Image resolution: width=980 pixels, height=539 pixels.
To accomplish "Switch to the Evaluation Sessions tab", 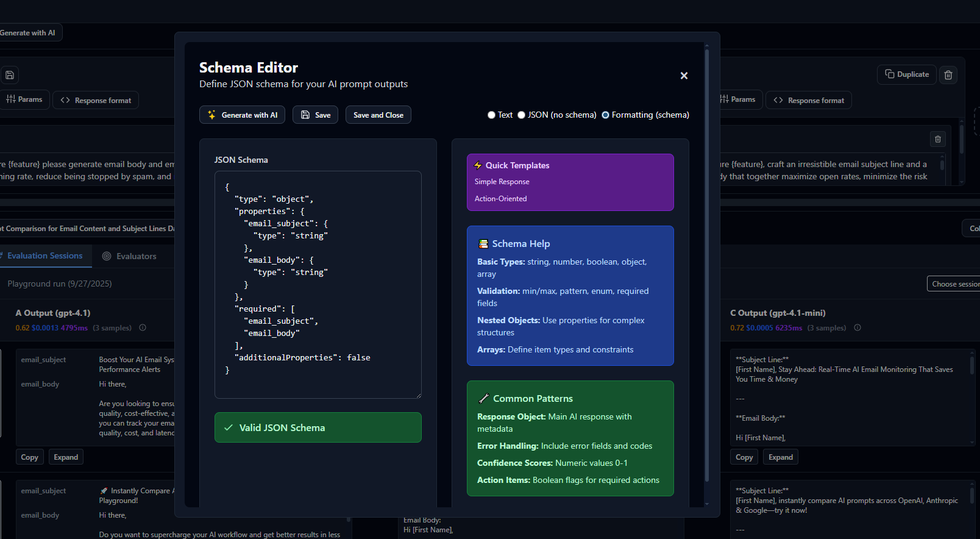I will coord(44,256).
